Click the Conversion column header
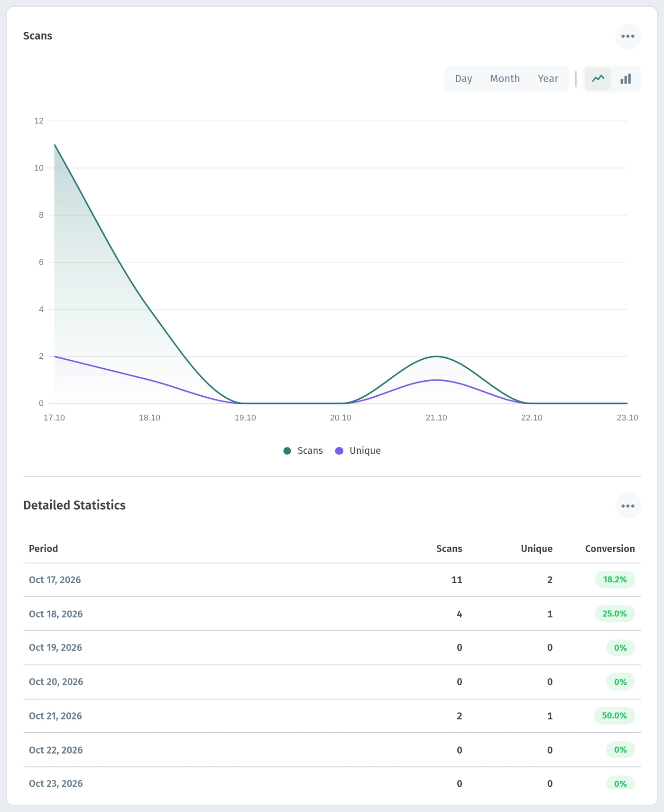 click(x=609, y=549)
